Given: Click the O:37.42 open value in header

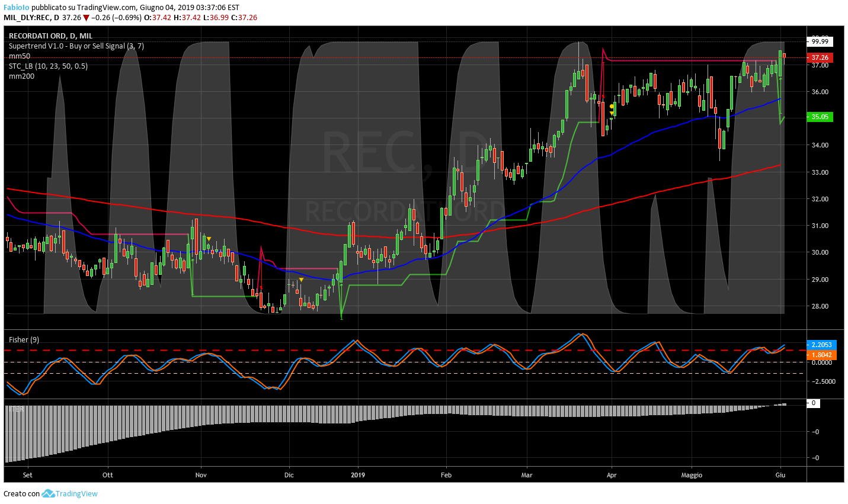Looking at the screenshot, I should tap(158, 18).
